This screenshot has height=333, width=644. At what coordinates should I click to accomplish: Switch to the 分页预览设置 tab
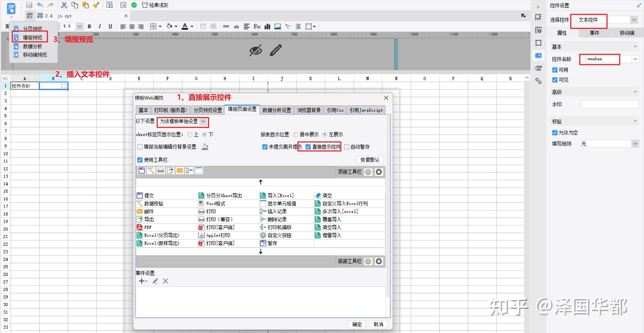click(208, 110)
